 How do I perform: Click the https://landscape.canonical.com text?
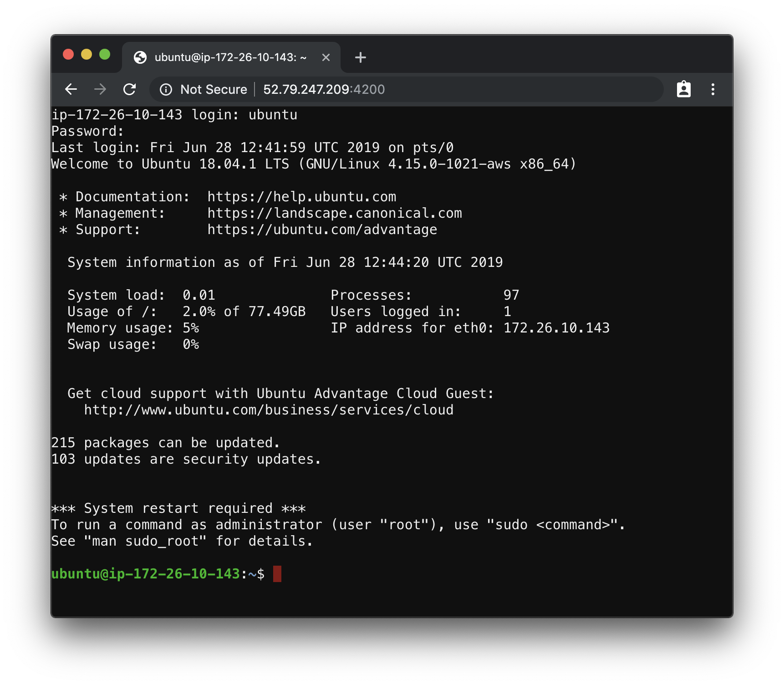[x=335, y=213]
